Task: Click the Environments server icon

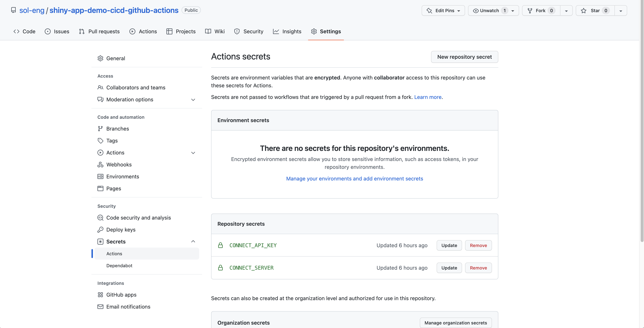Action: [x=100, y=177]
